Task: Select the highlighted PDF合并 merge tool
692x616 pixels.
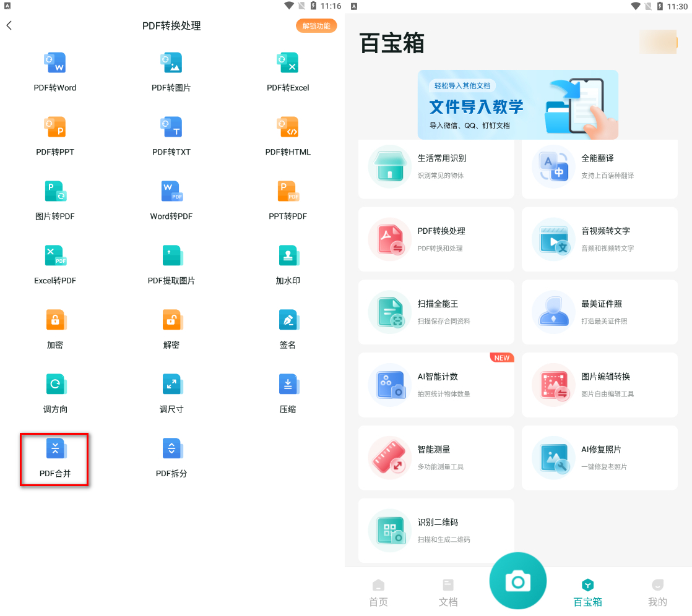Action: 54,459
